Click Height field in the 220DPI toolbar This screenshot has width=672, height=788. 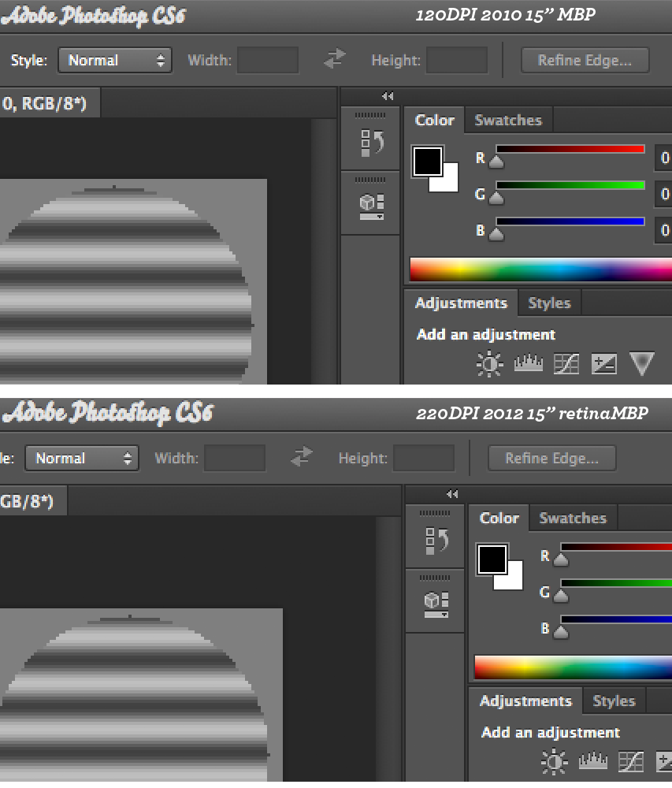(424, 459)
